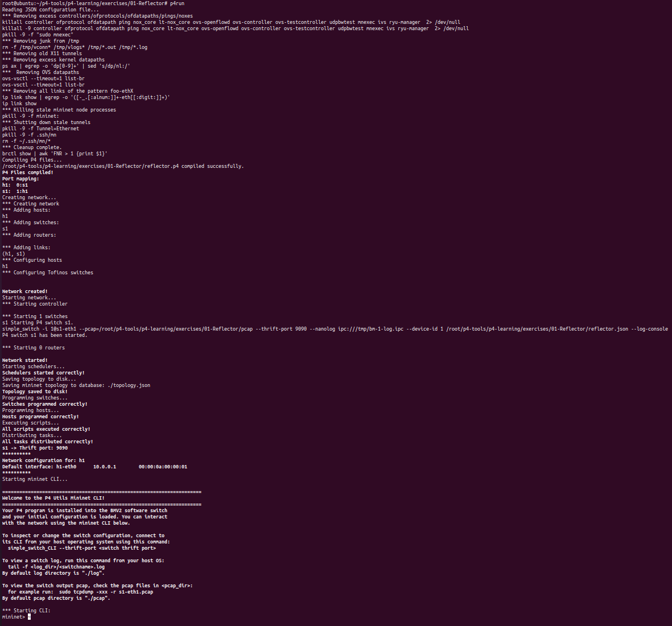Click the 'Port mapping:' heading
The width and height of the screenshot is (672, 626).
[20, 179]
